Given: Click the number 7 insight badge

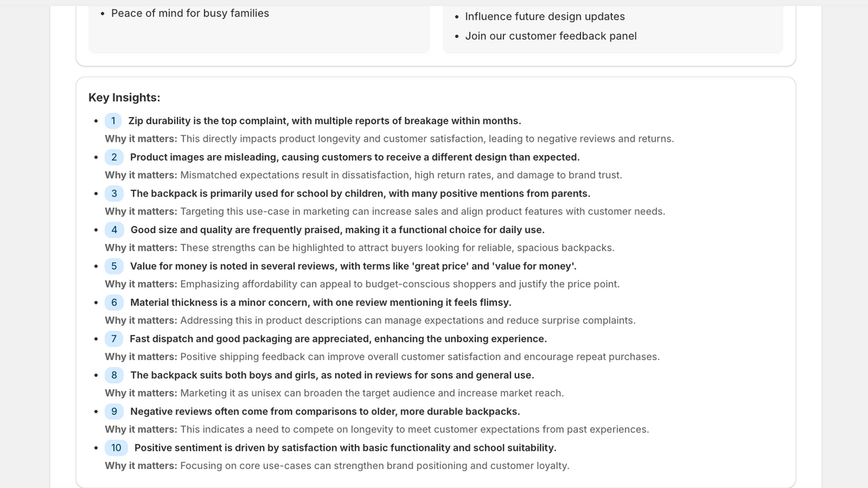Looking at the screenshot, I should [x=114, y=339].
